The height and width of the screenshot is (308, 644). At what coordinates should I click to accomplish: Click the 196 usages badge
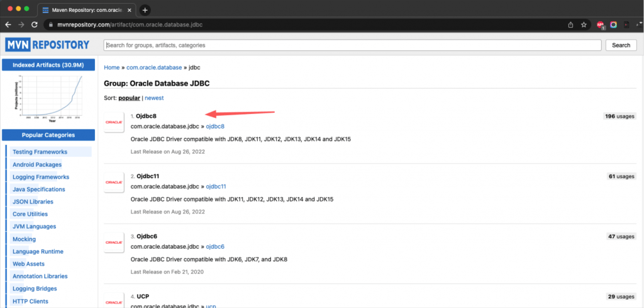(619, 117)
